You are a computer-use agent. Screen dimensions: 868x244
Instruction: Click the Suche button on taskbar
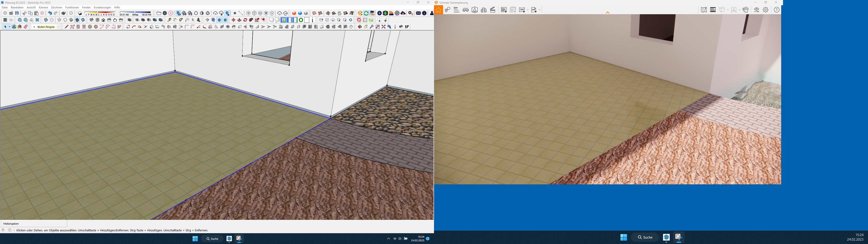click(x=212, y=239)
